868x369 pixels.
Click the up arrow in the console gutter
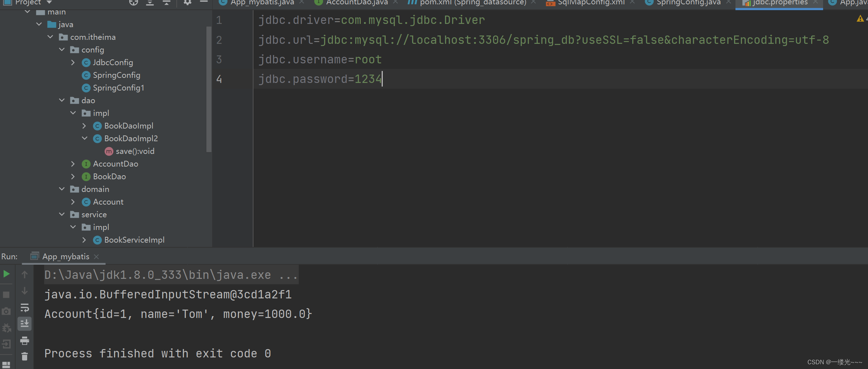(x=25, y=274)
